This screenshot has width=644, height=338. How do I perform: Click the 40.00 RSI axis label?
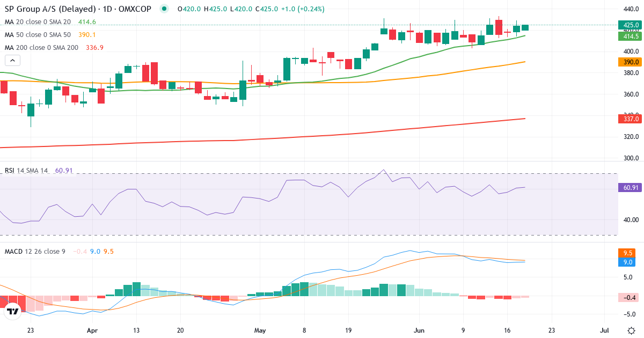coord(631,220)
